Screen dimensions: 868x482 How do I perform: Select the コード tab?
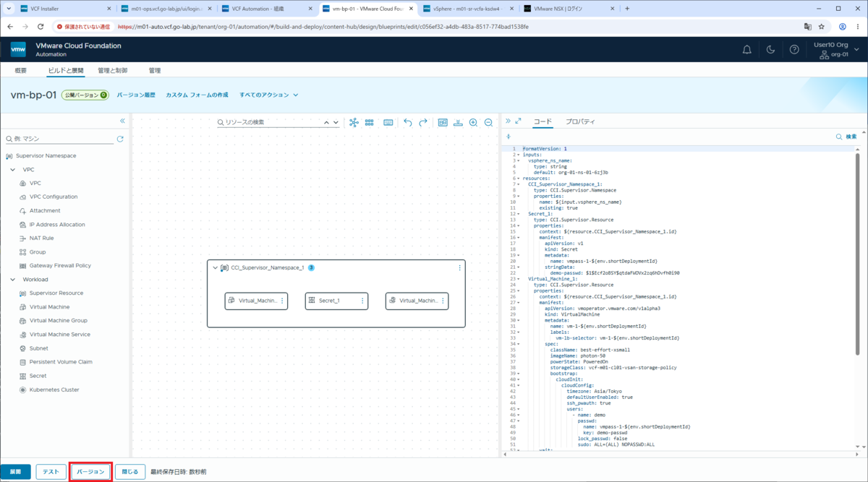pyautogui.click(x=542, y=122)
